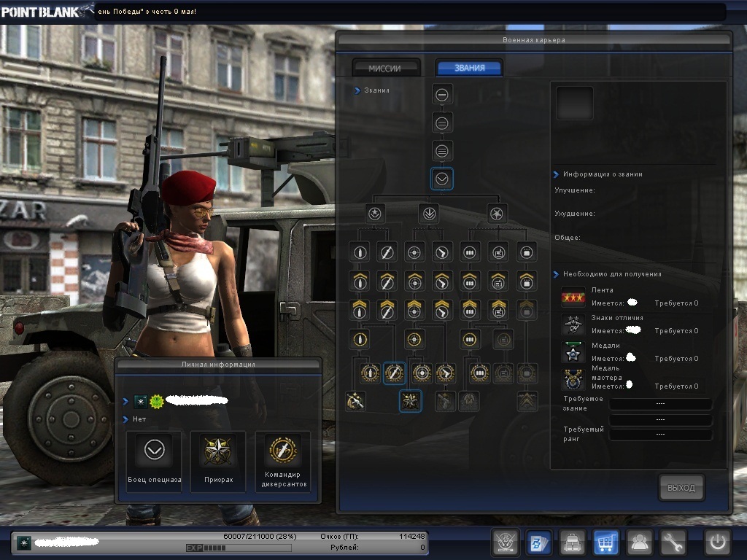Switch to the ЗВАНИЯ tab

click(x=469, y=68)
